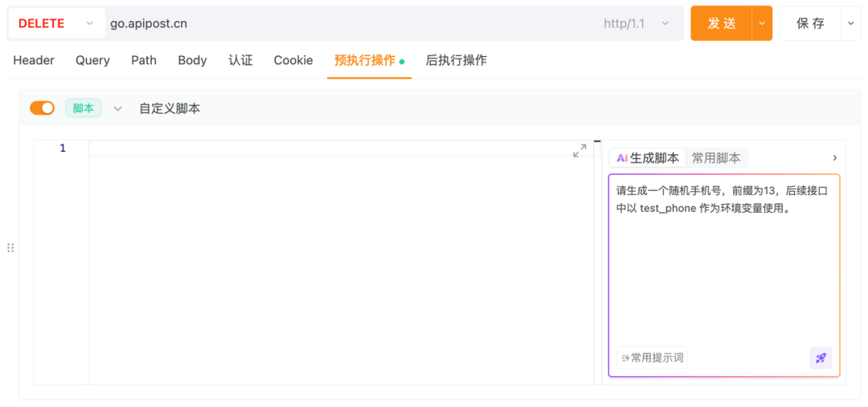Click the 保存 save button
Viewport: 868px width, 407px height.
pos(810,23)
